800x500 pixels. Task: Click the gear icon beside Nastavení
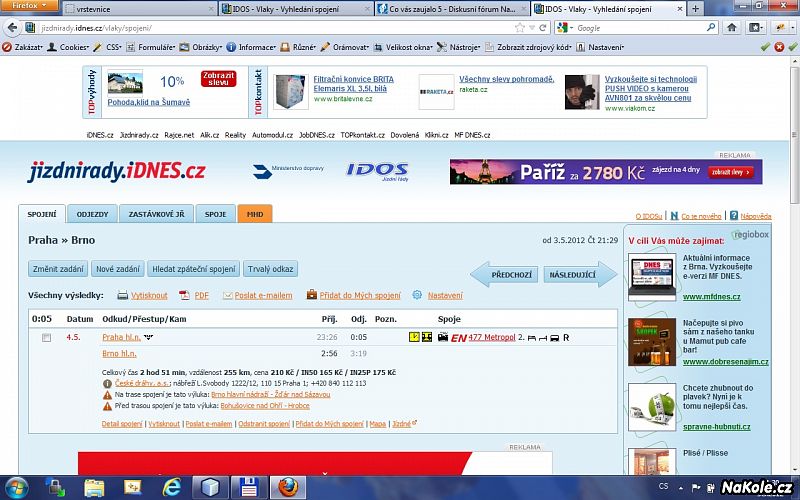point(417,295)
